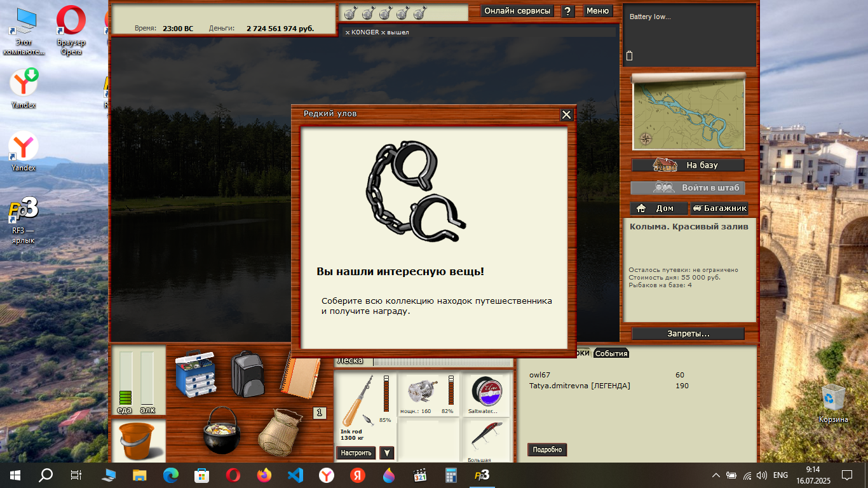
Task: Click the Подробно button
Action: [547, 450]
